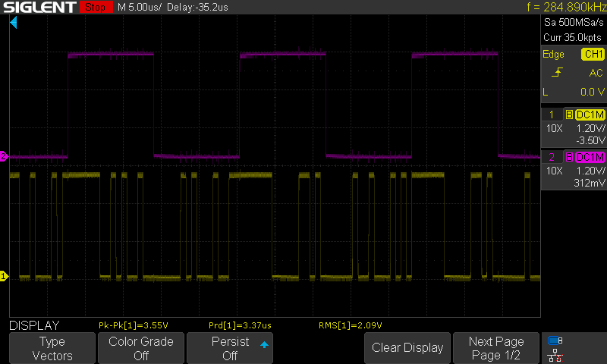Click channel 2 number indicator

point(552,157)
